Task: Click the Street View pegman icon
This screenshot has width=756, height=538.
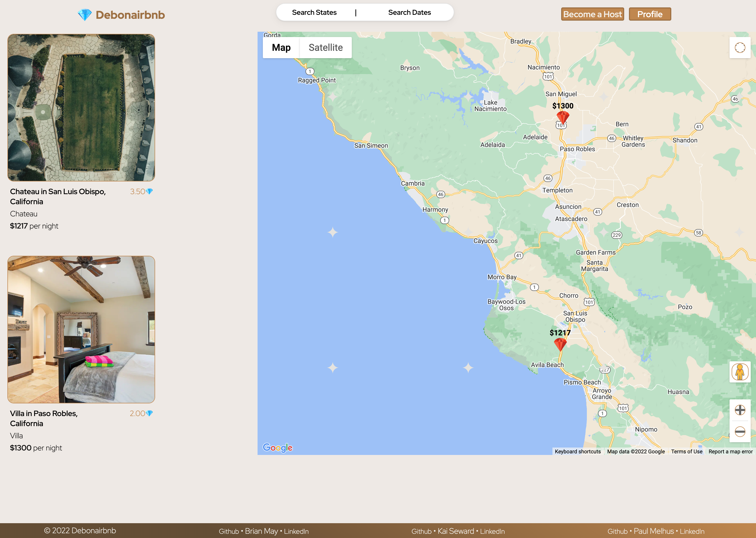Action: [740, 372]
